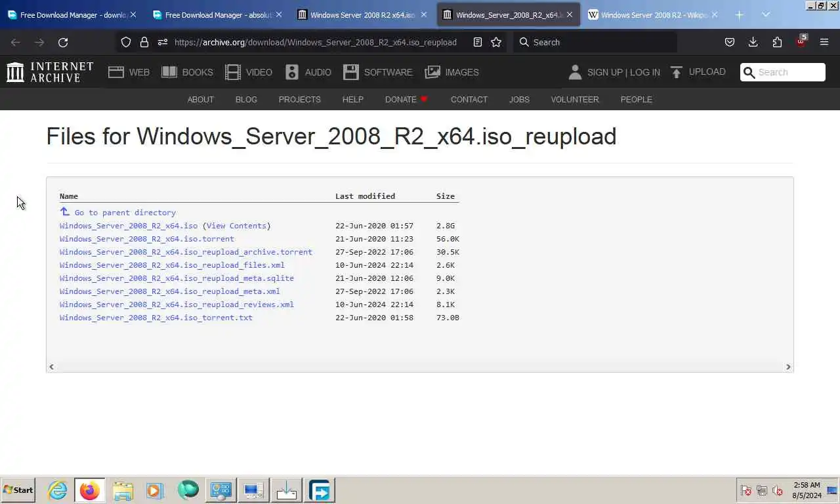This screenshot has height=504, width=840.
Task: Open tracking protection shield icon
Action: pos(126,42)
